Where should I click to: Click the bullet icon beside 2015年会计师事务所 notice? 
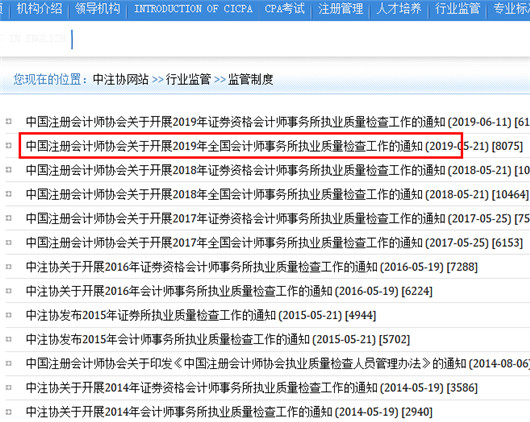[9, 339]
